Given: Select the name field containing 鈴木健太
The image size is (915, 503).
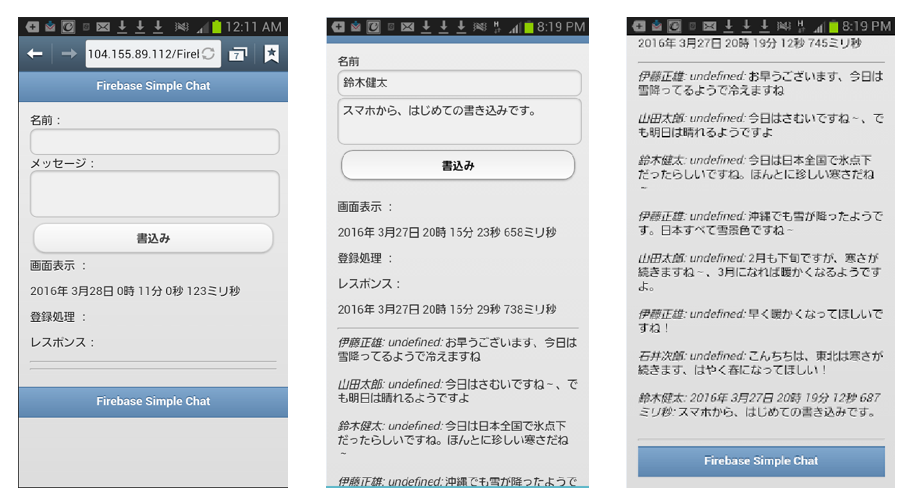Looking at the screenshot, I should tap(459, 83).
